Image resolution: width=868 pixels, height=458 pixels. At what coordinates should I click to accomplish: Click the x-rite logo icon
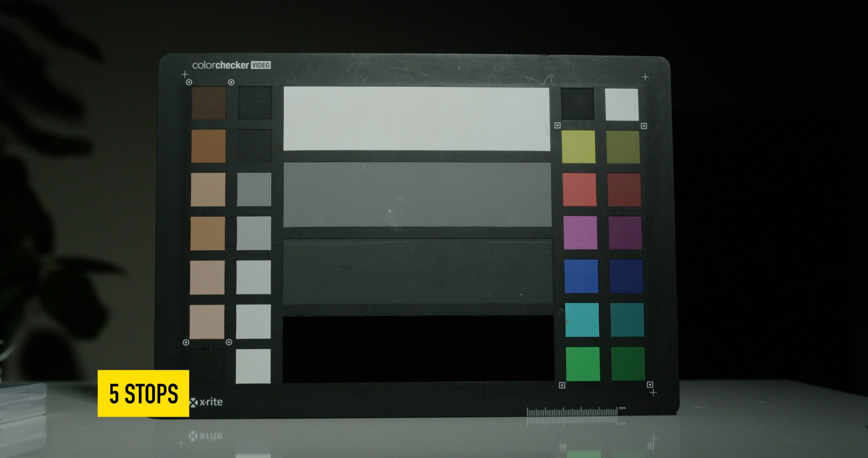193,402
